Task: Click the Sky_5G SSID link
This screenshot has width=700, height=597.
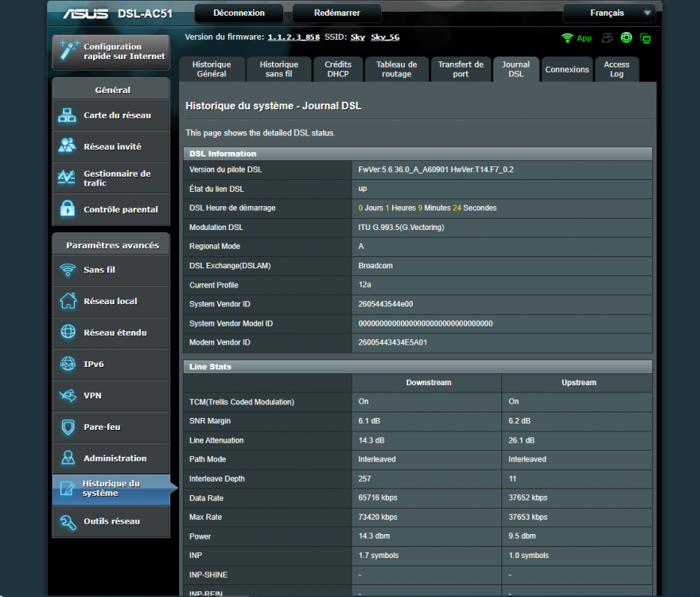Action: 384,37
